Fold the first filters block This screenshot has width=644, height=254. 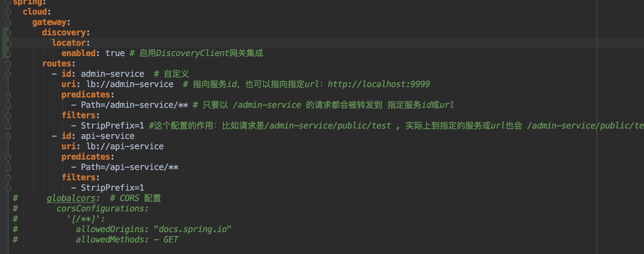(8, 116)
